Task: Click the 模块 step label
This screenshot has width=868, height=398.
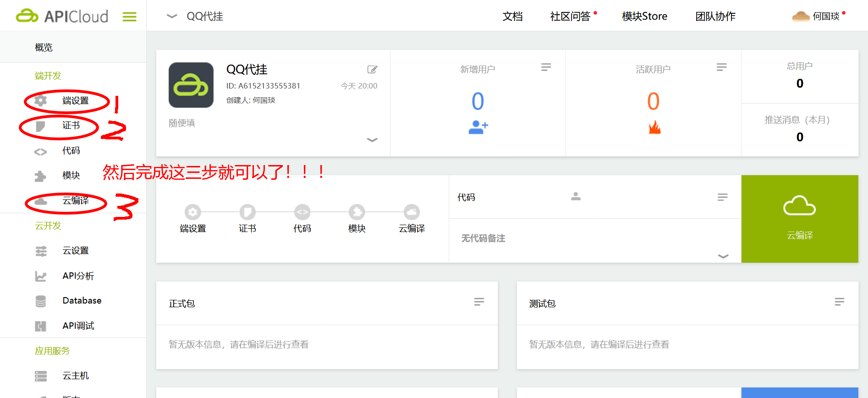Action: [357, 228]
